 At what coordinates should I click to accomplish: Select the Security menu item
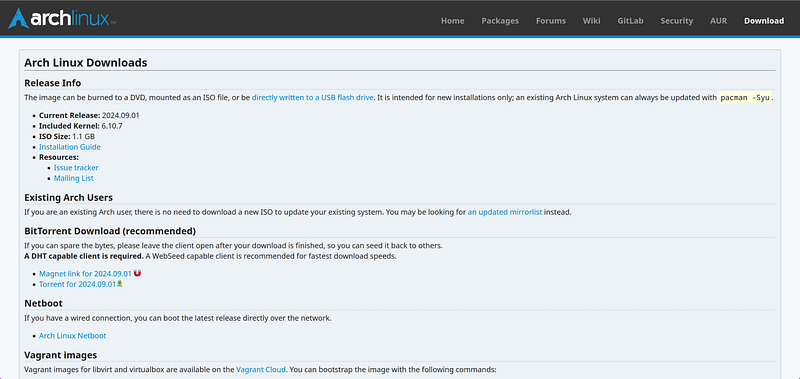[x=677, y=21]
